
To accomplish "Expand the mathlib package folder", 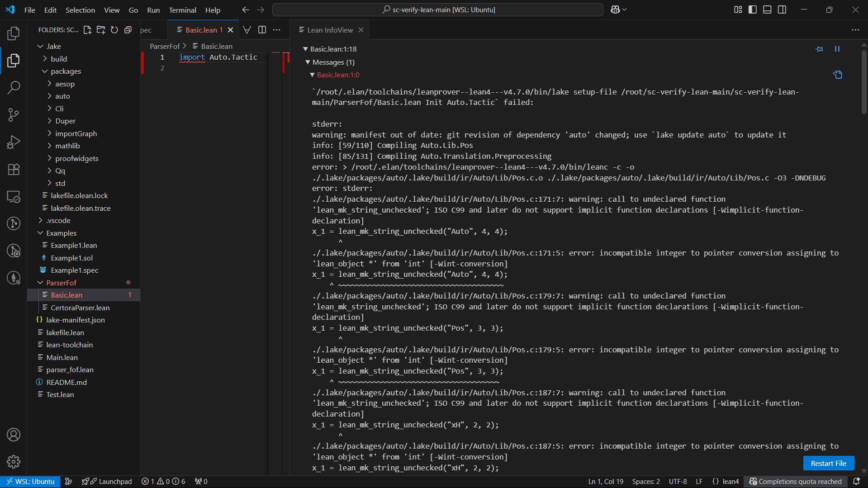I will click(x=67, y=146).
